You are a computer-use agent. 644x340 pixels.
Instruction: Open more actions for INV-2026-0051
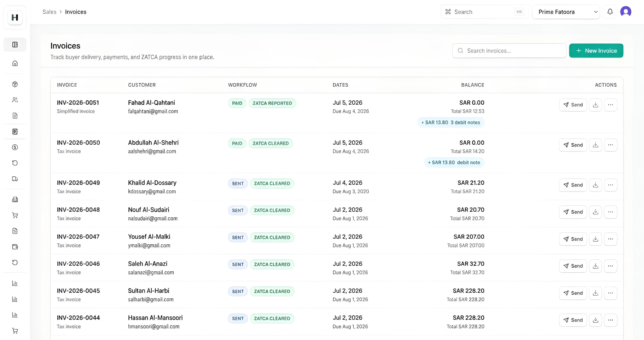[611, 105]
